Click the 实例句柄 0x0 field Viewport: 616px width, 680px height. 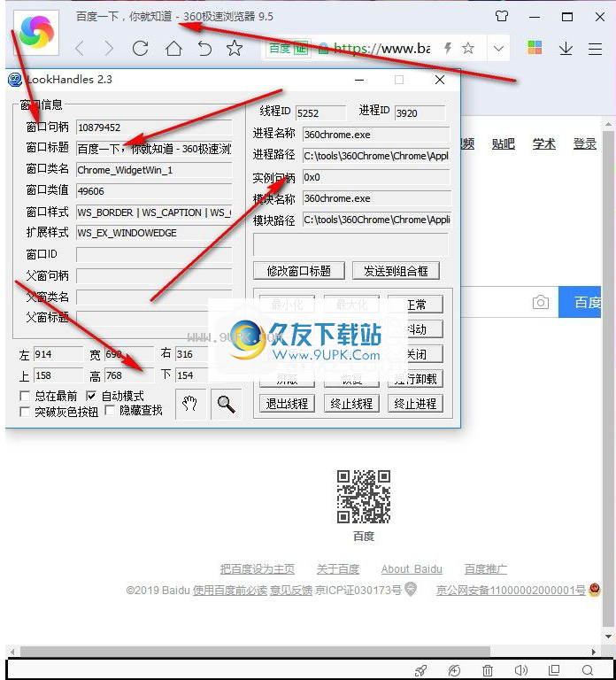point(376,177)
